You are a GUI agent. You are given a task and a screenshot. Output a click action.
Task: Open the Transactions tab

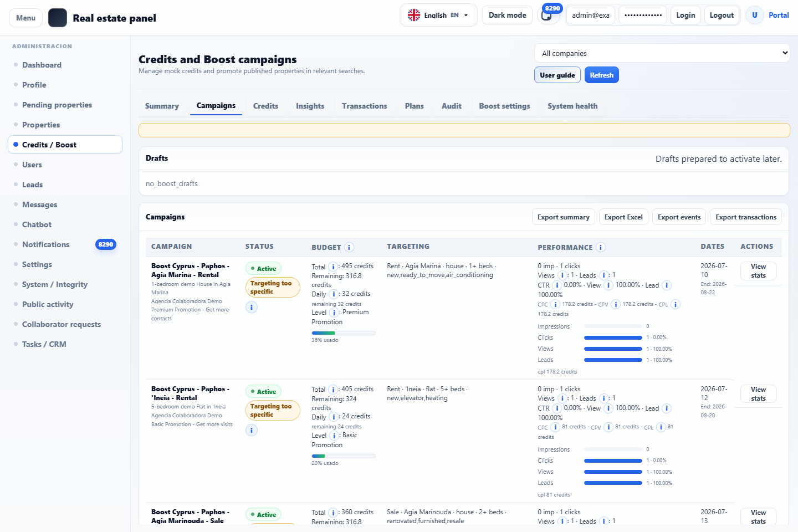click(365, 106)
